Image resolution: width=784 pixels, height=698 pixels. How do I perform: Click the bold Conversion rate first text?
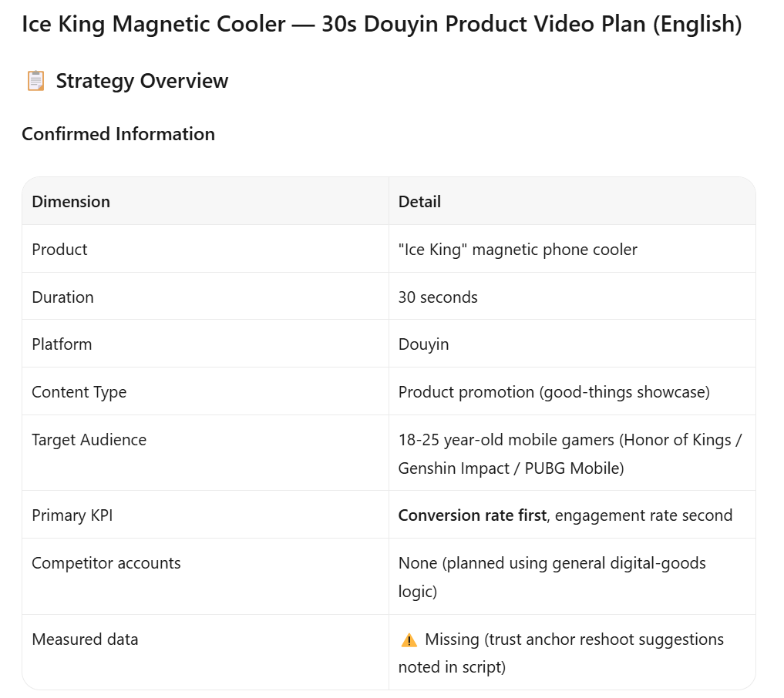pyautogui.click(x=472, y=515)
